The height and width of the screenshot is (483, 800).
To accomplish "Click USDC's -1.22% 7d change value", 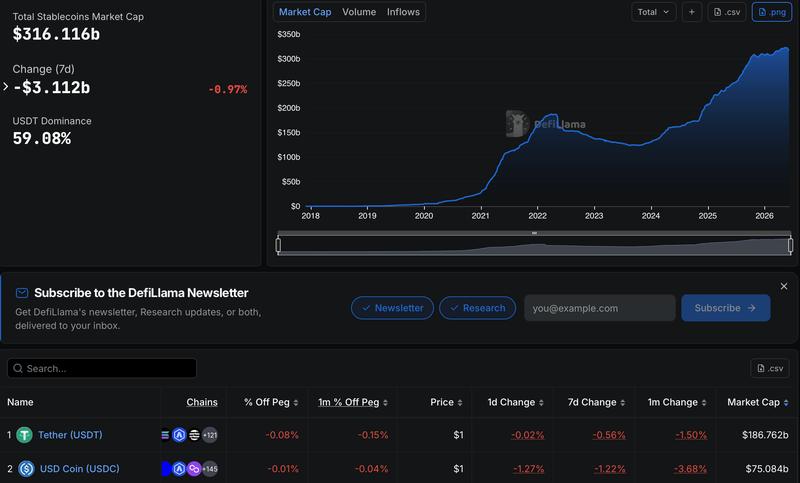I will (609, 468).
